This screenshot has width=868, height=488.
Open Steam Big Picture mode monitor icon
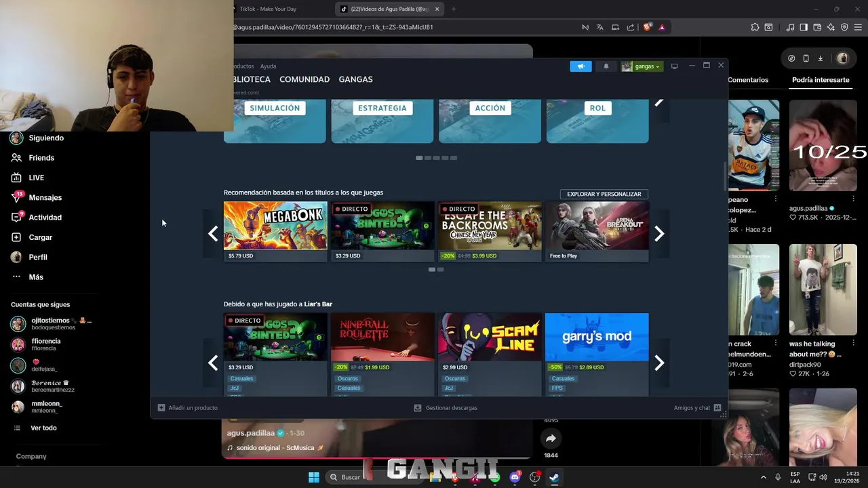click(x=674, y=66)
